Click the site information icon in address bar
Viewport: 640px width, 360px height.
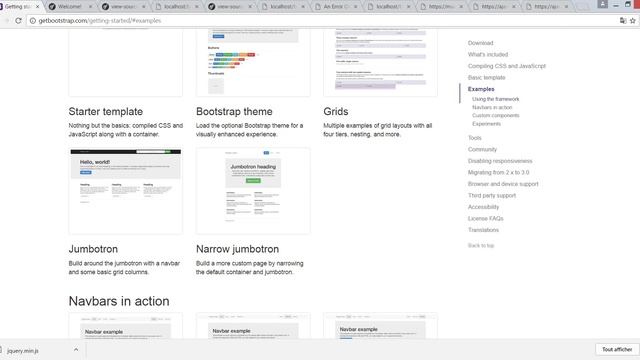[x=33, y=20]
